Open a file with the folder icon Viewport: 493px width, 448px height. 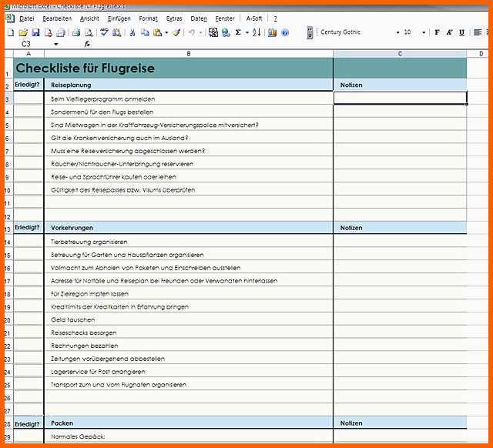24,33
